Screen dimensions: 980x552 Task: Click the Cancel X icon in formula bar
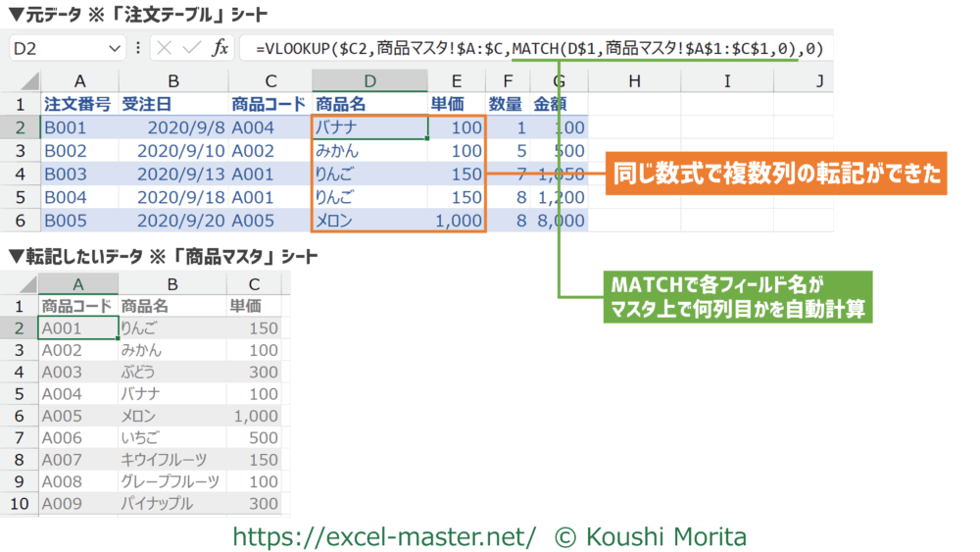164,47
